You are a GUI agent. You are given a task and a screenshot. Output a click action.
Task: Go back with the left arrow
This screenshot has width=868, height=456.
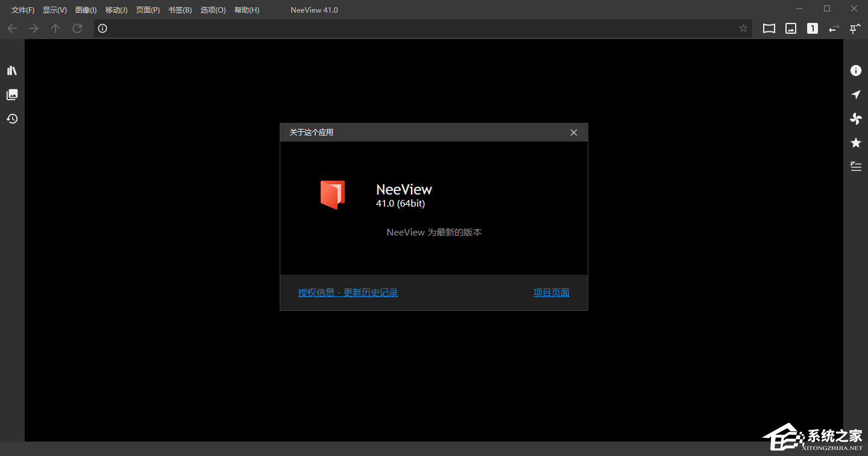[x=12, y=28]
